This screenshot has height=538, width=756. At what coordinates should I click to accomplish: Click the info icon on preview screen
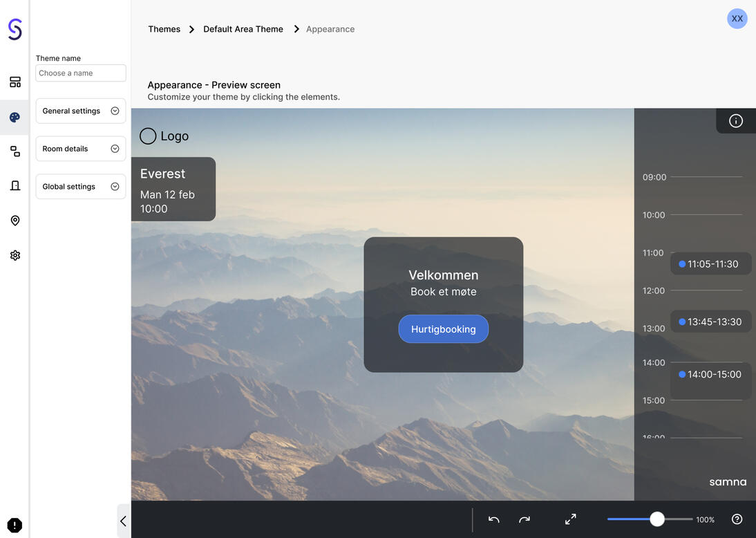pos(736,121)
